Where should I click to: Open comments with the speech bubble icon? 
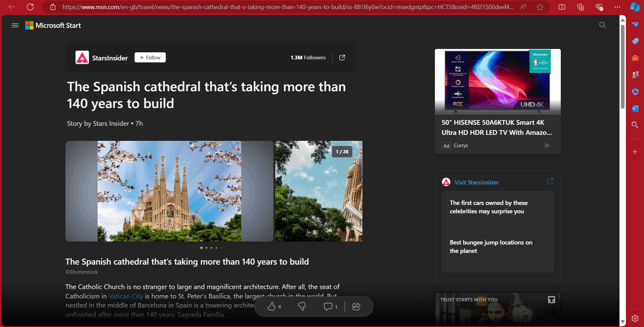[x=328, y=306]
